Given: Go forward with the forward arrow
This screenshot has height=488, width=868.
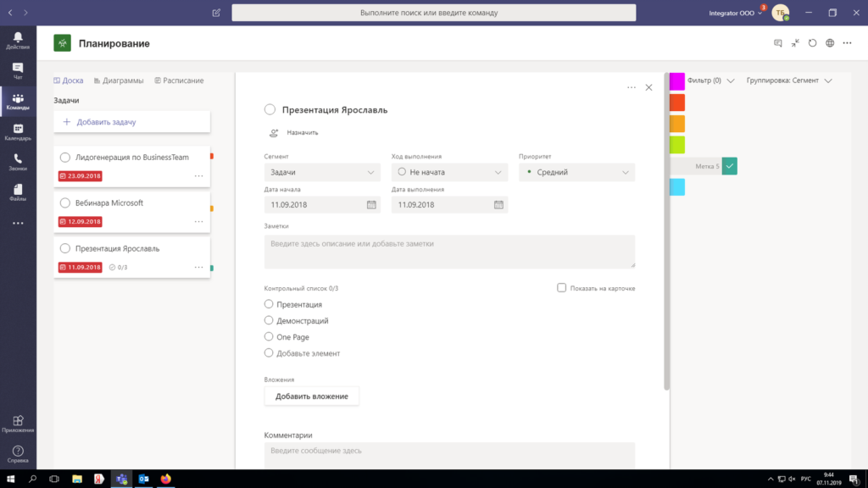Looking at the screenshot, I should click(25, 13).
